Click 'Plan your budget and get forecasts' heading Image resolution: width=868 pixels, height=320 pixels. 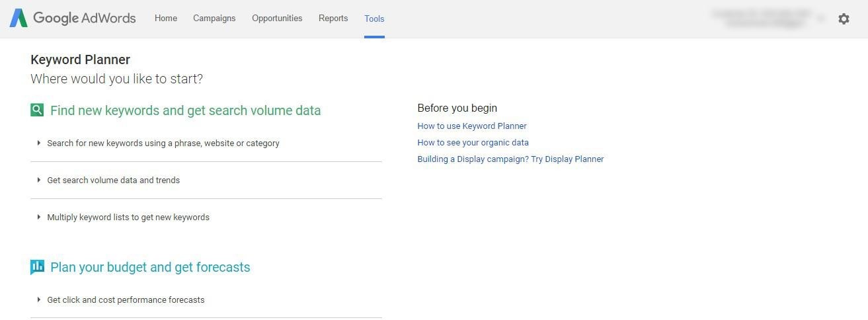(x=150, y=267)
